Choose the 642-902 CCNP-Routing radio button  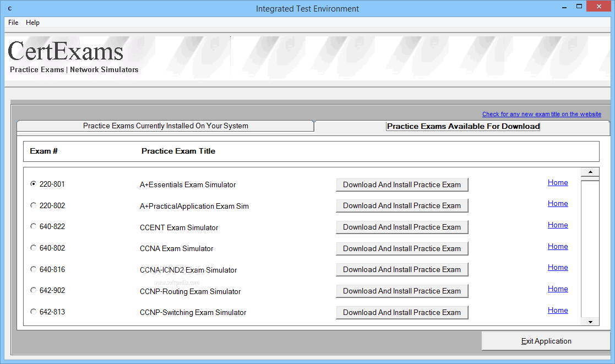coord(34,290)
